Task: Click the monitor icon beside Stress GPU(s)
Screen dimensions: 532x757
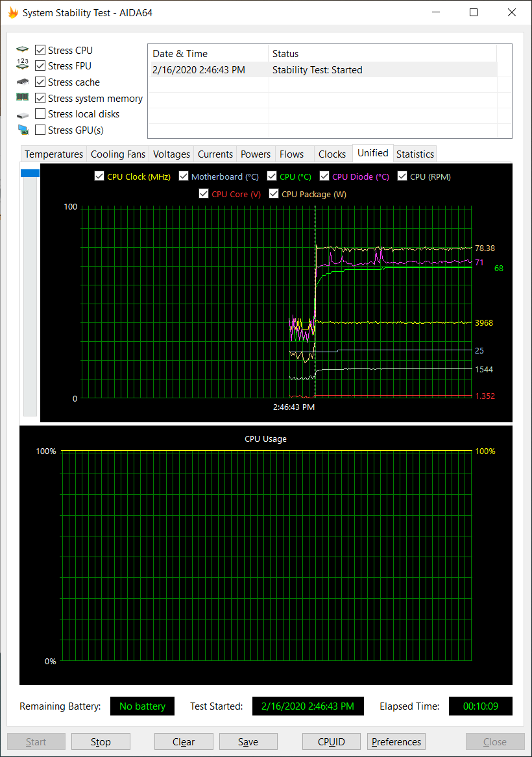Action: (x=23, y=129)
